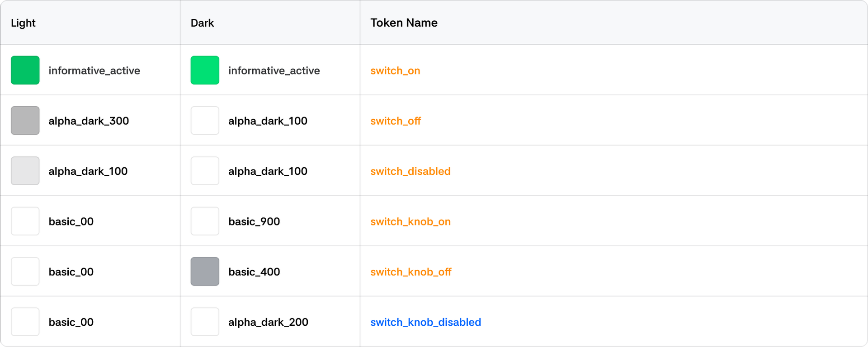Click the alpha_dark_200 color swatch
This screenshot has height=347, width=868.
click(205, 322)
